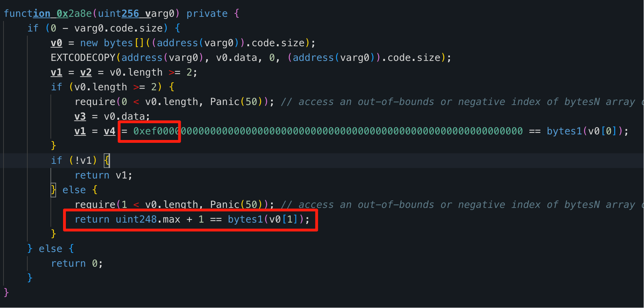This screenshot has width=644, height=308.
Task: Click the underlined v2 variable
Action: [86, 72]
